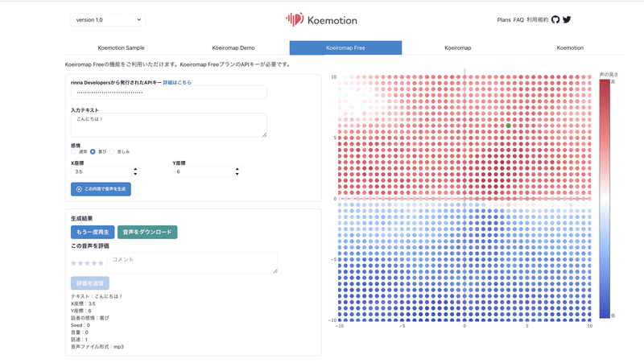Select the 喜び emotion radio button

[93, 151]
